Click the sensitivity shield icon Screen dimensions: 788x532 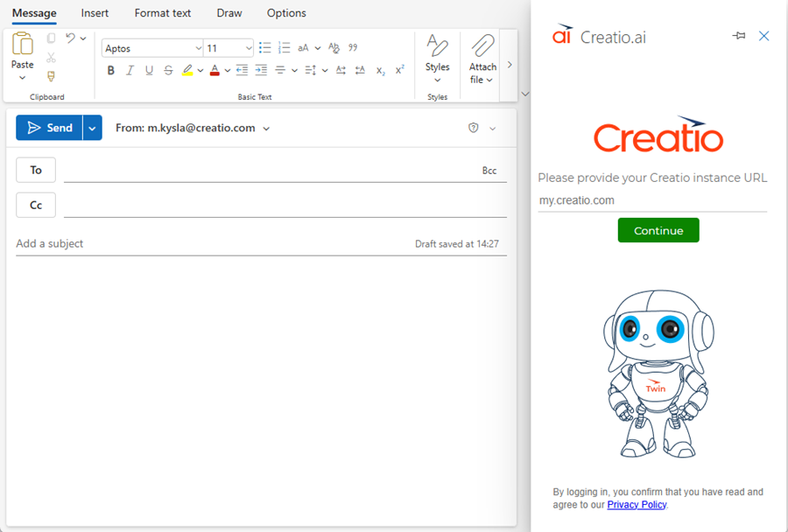474,128
